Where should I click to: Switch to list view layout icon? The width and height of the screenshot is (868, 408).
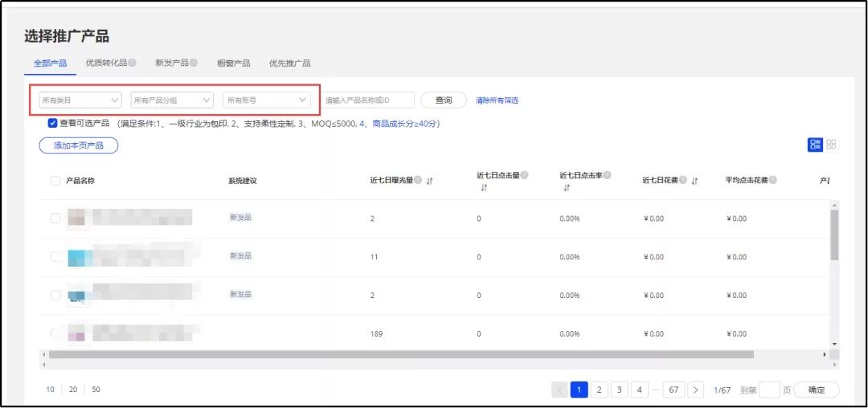[x=815, y=145]
